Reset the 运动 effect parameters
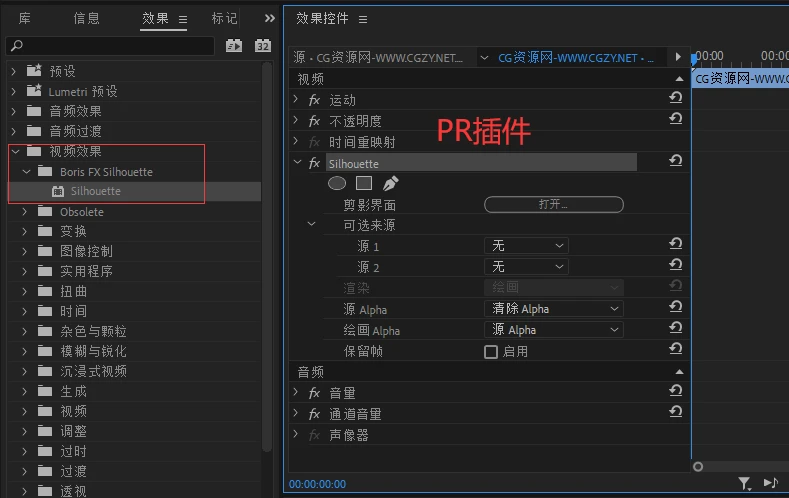The width and height of the screenshot is (789, 498). point(676,98)
